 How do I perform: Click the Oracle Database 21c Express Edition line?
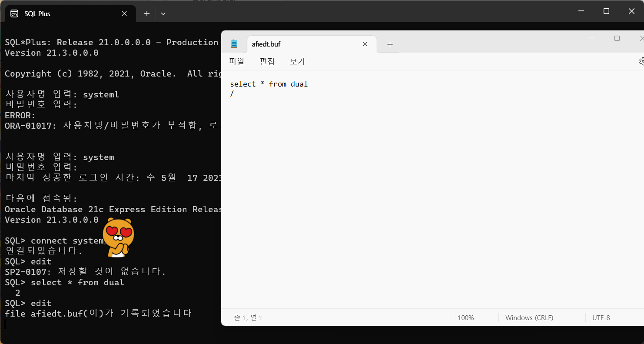(113, 209)
